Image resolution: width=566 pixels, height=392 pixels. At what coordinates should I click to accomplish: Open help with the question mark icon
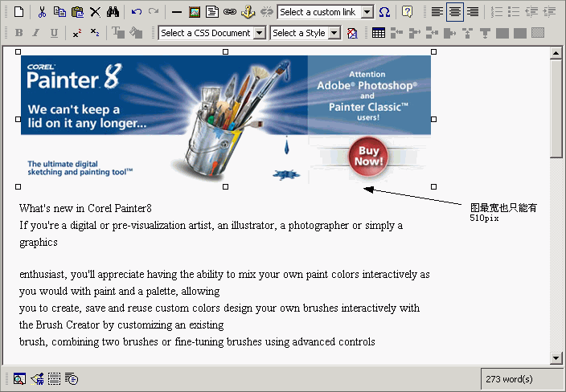click(x=407, y=12)
